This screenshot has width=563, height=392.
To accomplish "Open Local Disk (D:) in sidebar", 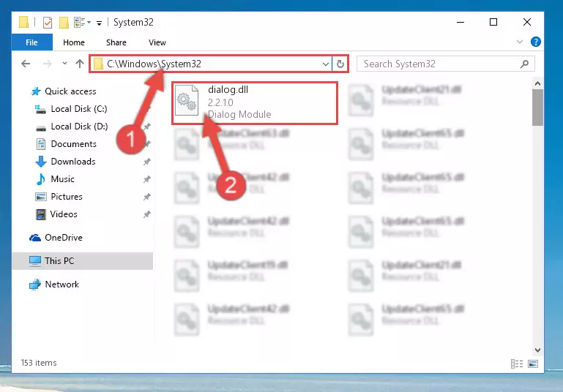I will (x=79, y=127).
